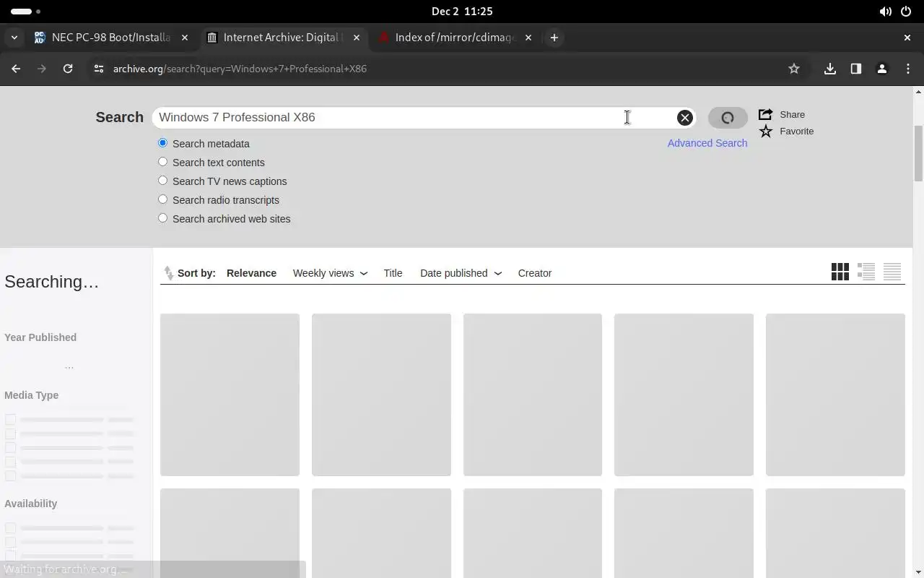This screenshot has height=578, width=924.
Task: Open system volume control
Action: (885, 12)
